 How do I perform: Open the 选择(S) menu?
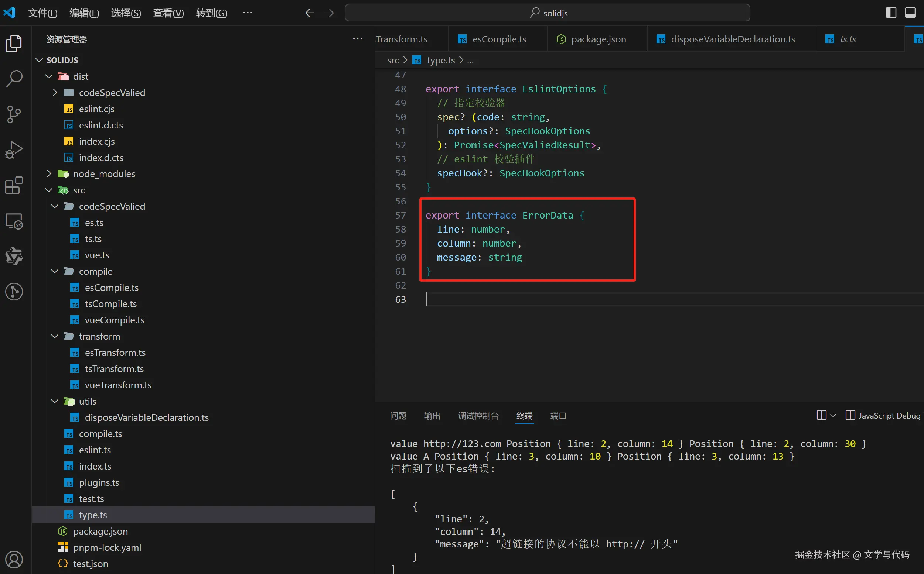(126, 13)
